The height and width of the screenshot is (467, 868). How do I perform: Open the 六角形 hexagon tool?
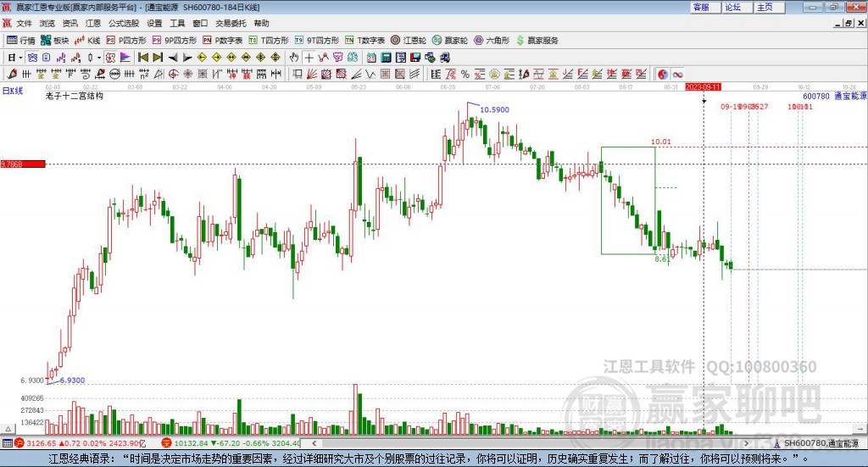[492, 41]
